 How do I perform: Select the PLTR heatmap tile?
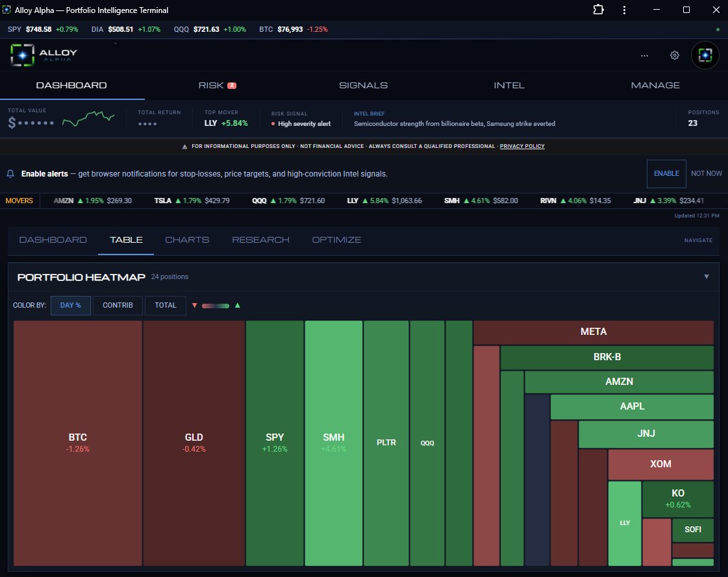(386, 443)
